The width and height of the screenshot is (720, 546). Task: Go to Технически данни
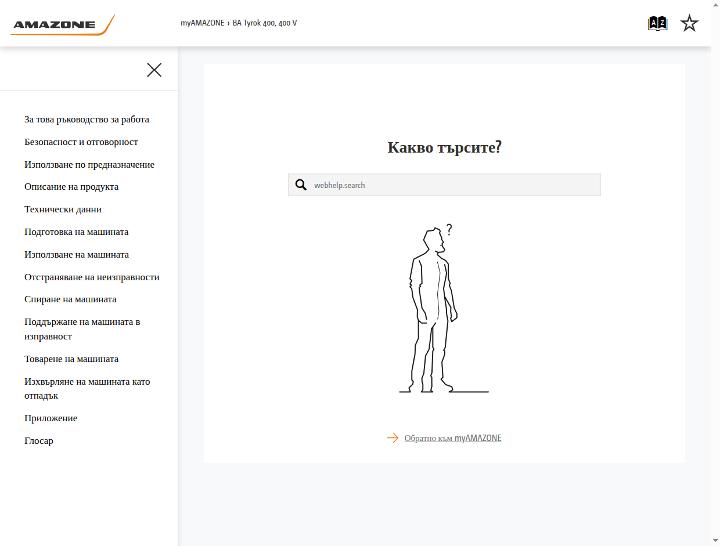(63, 209)
